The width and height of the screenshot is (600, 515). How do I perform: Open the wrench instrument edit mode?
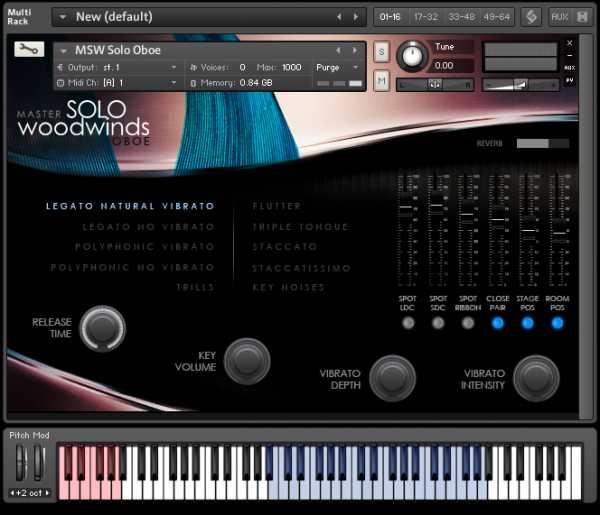(29, 49)
